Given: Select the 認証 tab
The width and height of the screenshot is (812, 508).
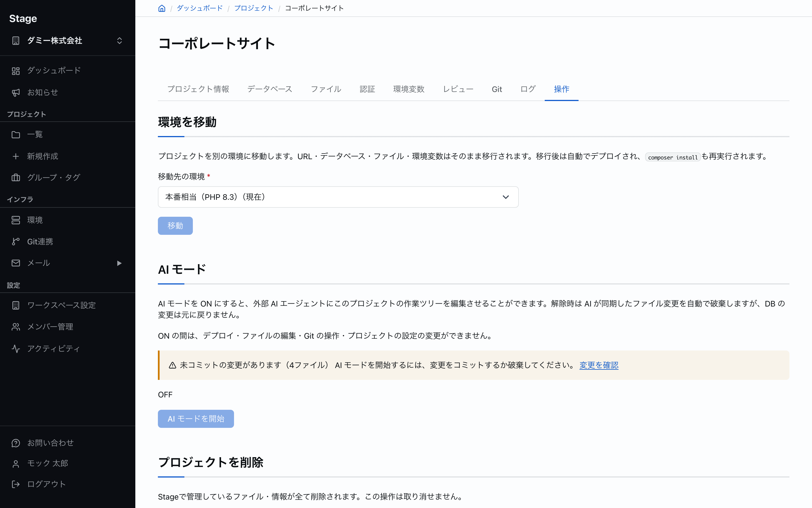Looking at the screenshot, I should tap(367, 89).
